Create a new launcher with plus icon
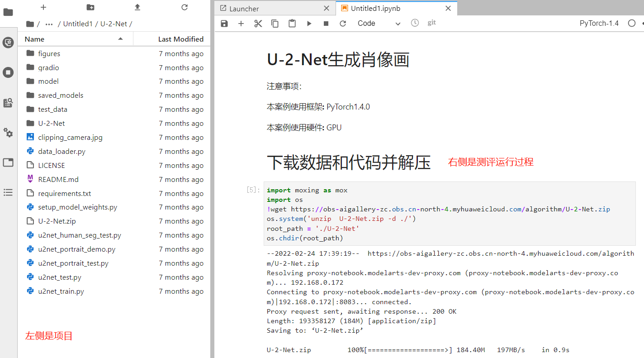644x358 pixels. coord(43,7)
